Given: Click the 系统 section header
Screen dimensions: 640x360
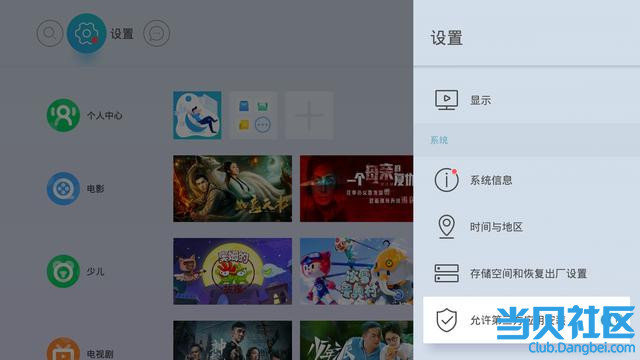Looking at the screenshot, I should [x=439, y=140].
